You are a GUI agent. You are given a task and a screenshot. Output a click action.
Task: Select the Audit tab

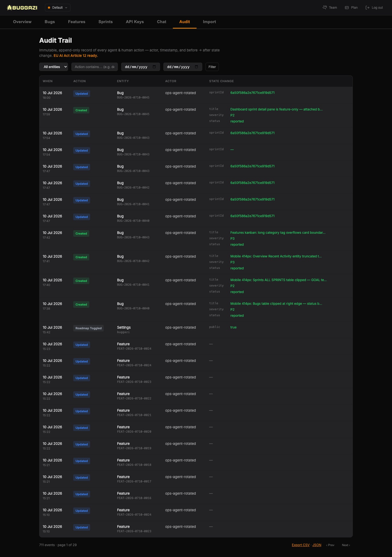click(x=185, y=22)
